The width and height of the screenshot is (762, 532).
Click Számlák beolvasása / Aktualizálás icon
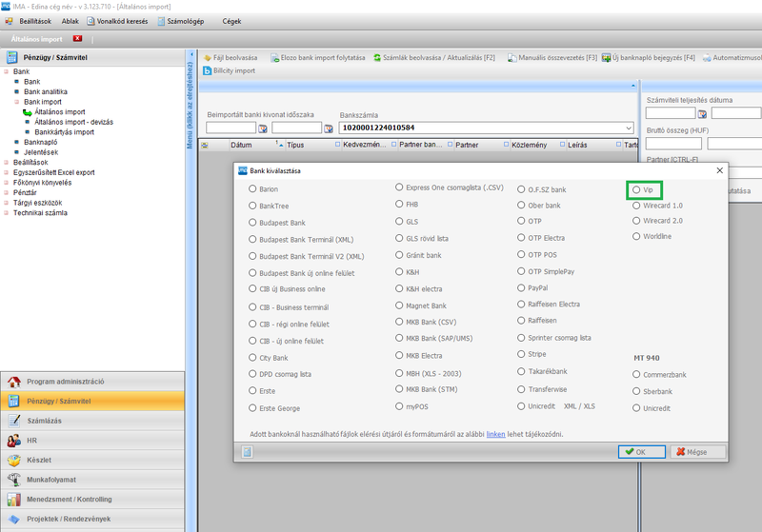point(378,57)
